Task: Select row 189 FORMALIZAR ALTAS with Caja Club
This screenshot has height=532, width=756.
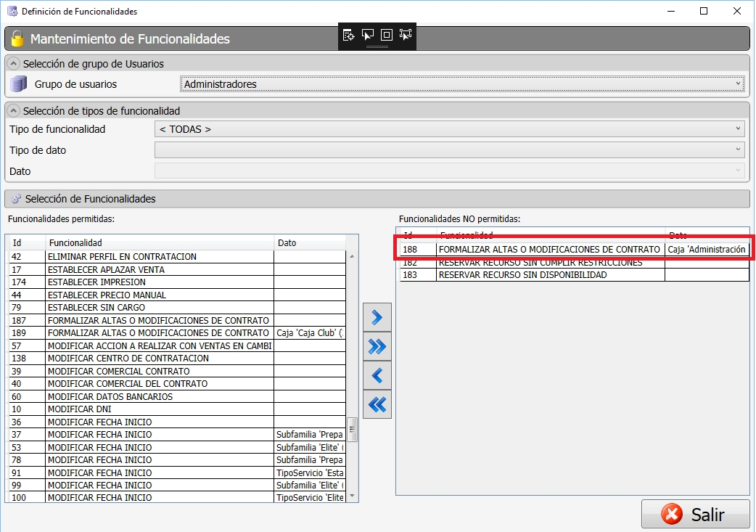Action: 178,333
